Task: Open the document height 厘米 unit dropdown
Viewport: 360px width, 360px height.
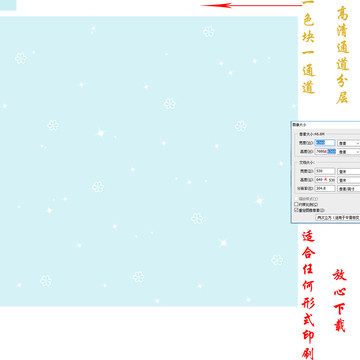Action: tap(349, 180)
